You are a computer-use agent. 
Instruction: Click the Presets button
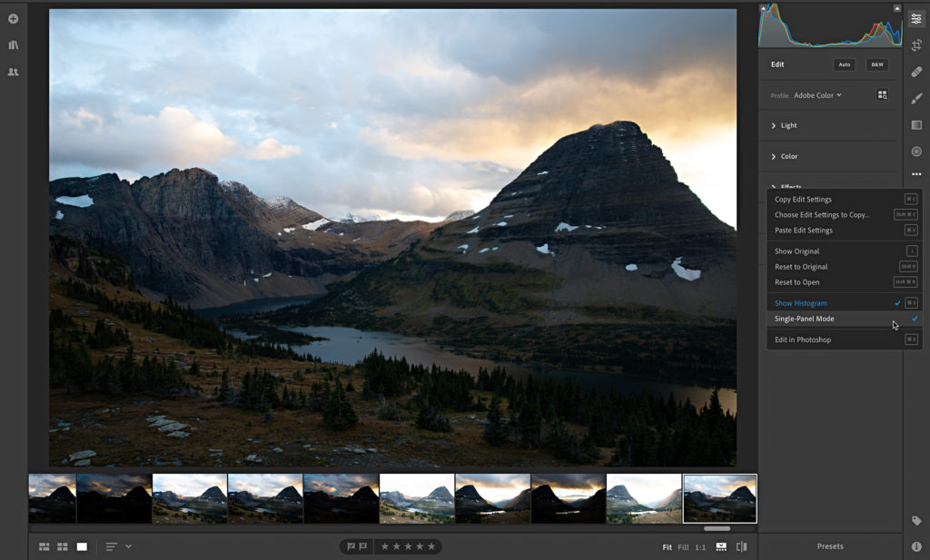pyautogui.click(x=830, y=546)
